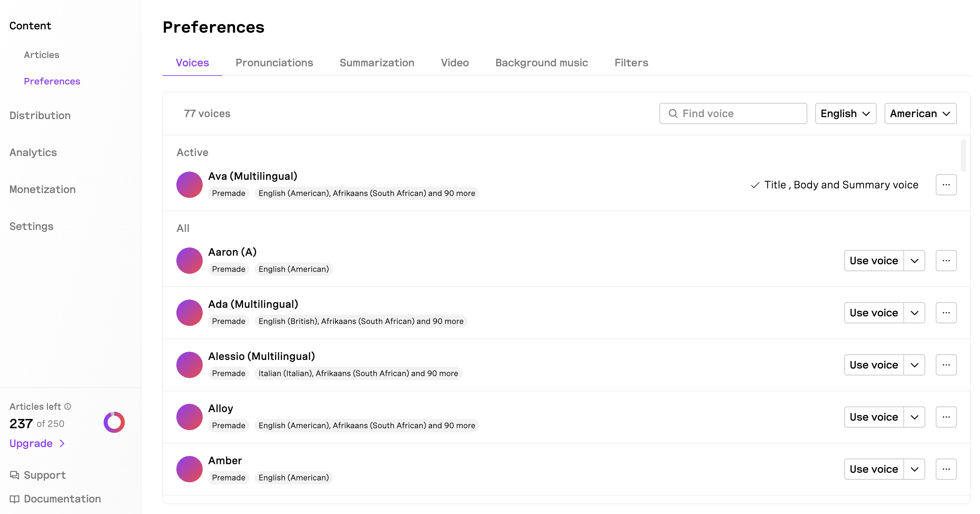Go to Analytics in the sidebar
This screenshot has width=980, height=514.
33,152
